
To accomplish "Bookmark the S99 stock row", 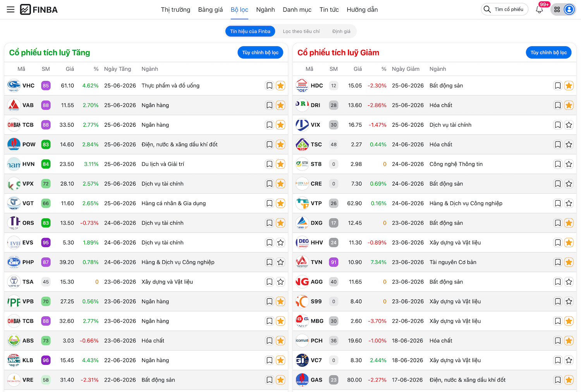I will click(558, 301).
